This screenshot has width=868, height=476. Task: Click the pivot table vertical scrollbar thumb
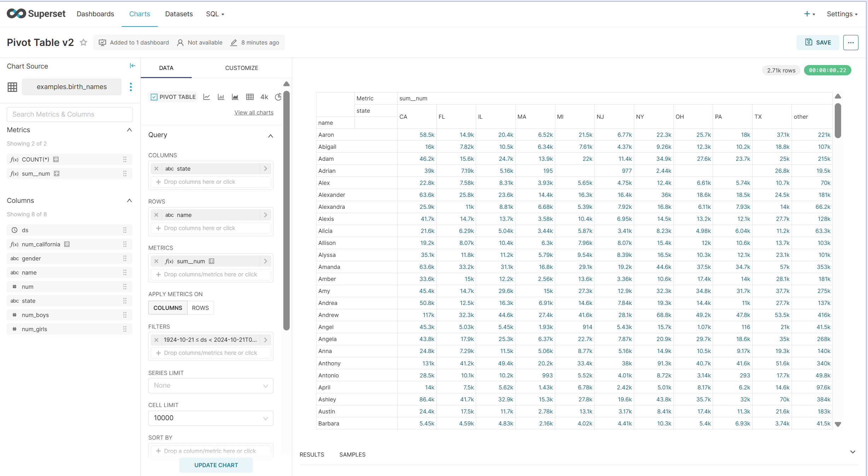(838, 121)
